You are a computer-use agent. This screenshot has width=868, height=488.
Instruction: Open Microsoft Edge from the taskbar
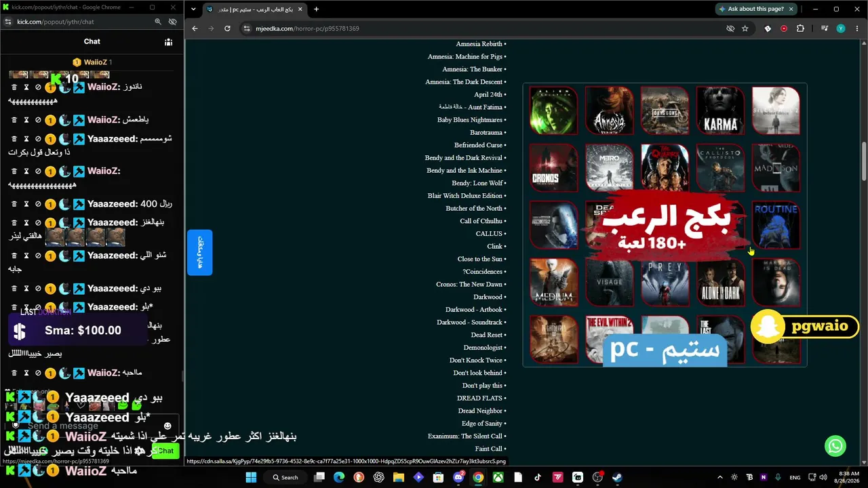[x=339, y=477]
